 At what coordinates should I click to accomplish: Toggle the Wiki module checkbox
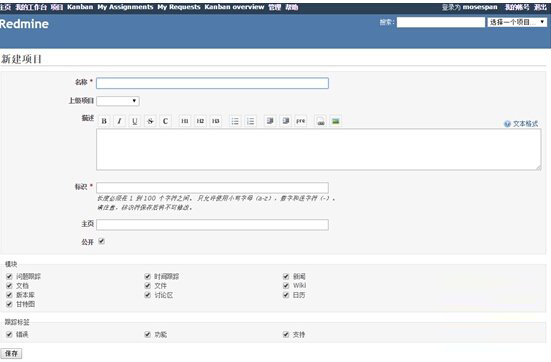tap(286, 285)
